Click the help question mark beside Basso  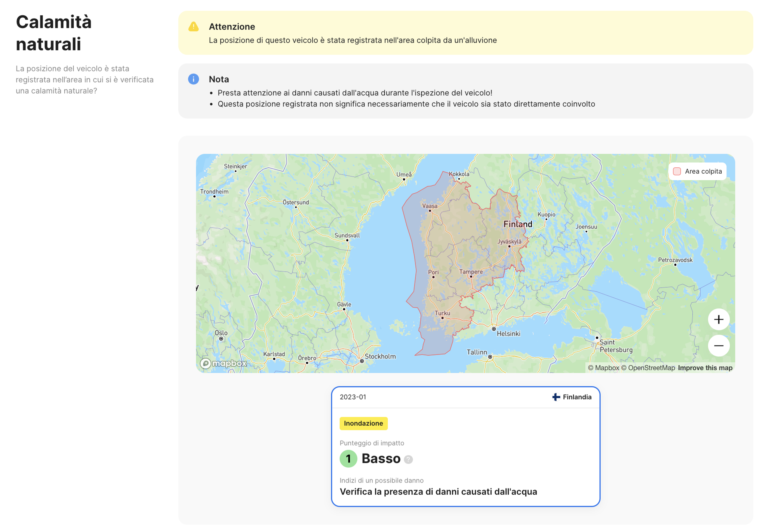pos(408,459)
